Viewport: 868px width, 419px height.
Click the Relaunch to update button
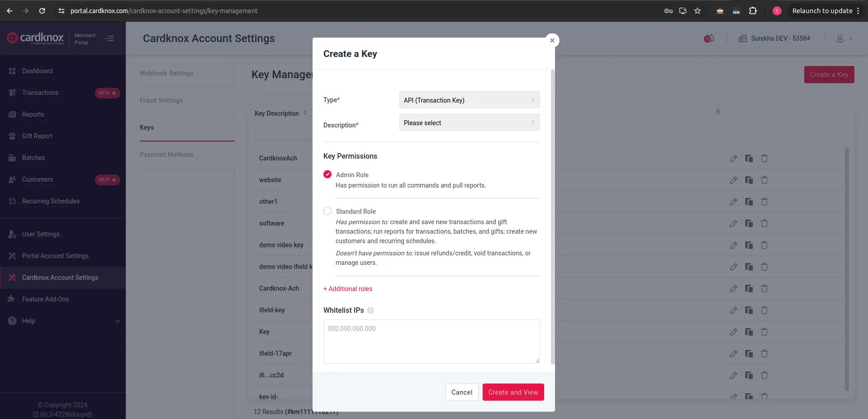click(x=825, y=11)
